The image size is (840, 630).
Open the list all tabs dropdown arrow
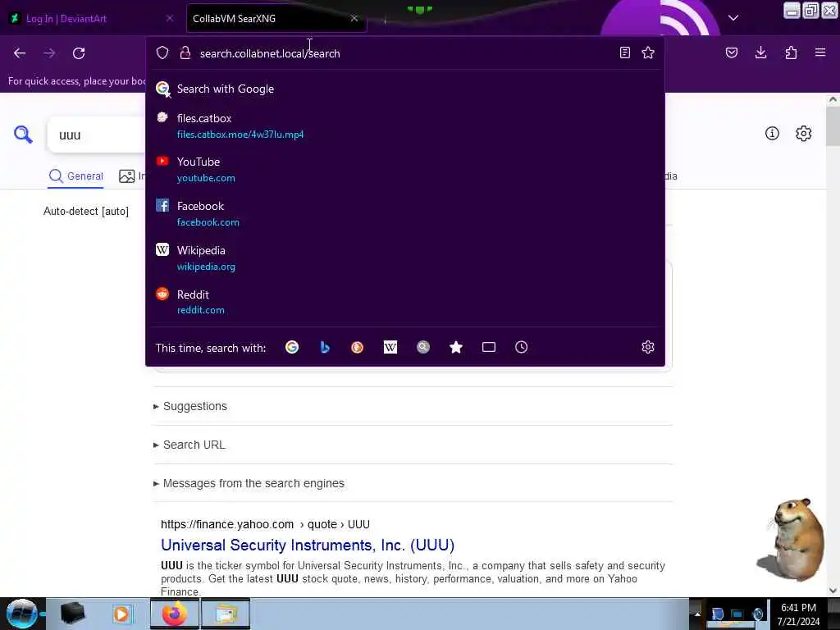[x=733, y=18]
